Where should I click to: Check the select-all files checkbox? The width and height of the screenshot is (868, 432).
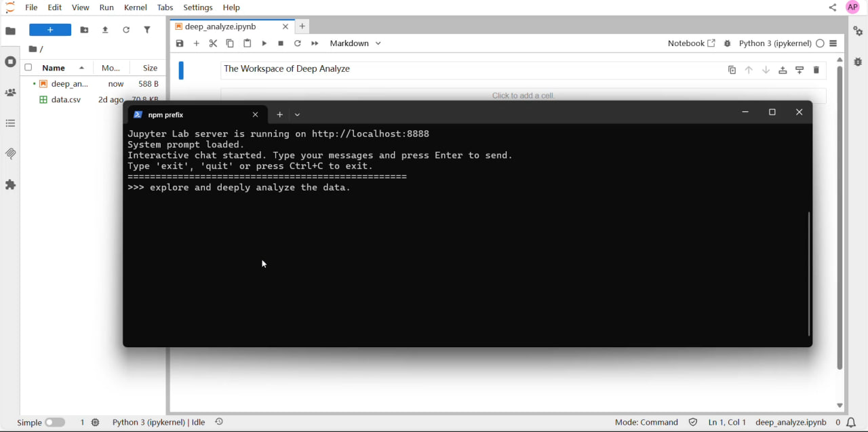click(x=28, y=68)
